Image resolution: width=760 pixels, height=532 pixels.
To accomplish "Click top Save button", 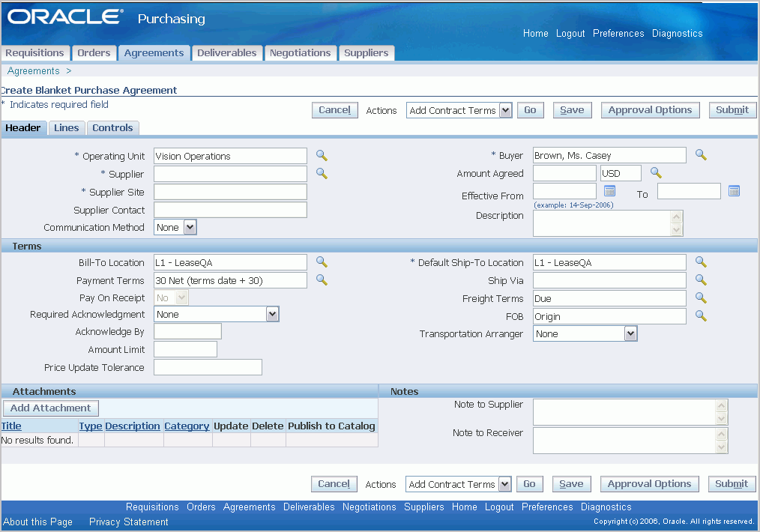I will click(572, 110).
